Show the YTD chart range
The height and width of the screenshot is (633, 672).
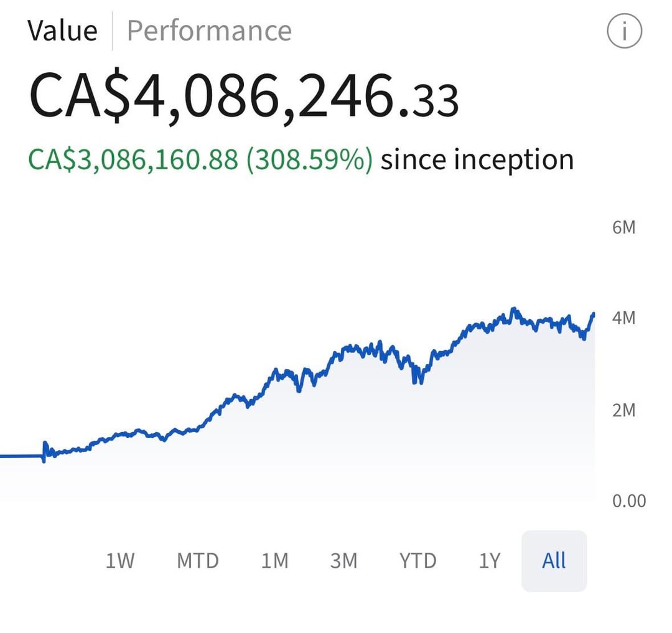tap(418, 561)
